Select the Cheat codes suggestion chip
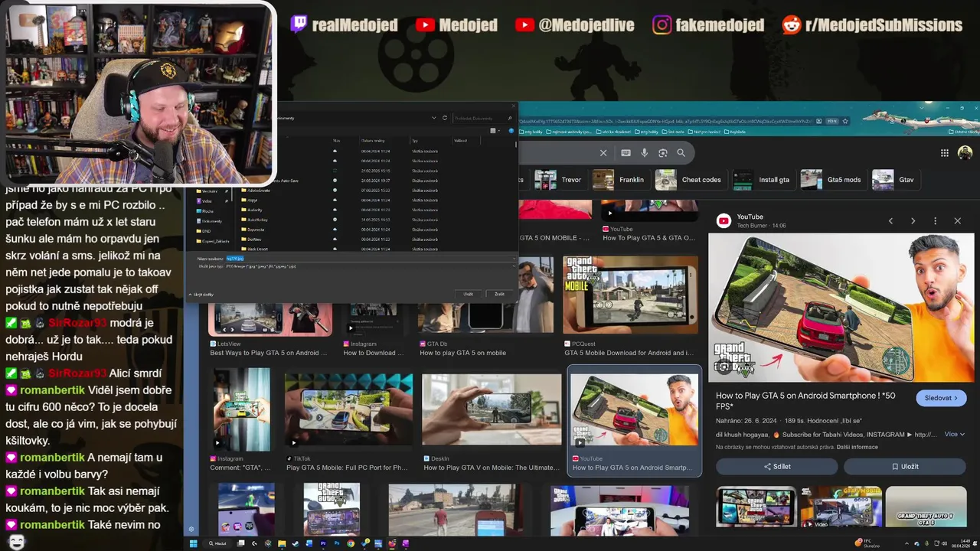Screen dimensions: 980x551 pos(691,180)
